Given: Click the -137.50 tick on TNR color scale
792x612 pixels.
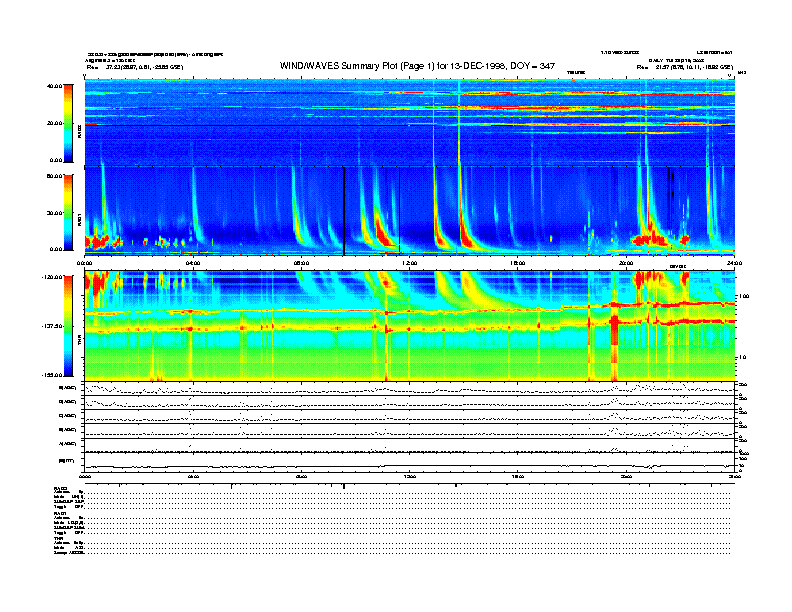Looking at the screenshot, I should (x=52, y=326).
